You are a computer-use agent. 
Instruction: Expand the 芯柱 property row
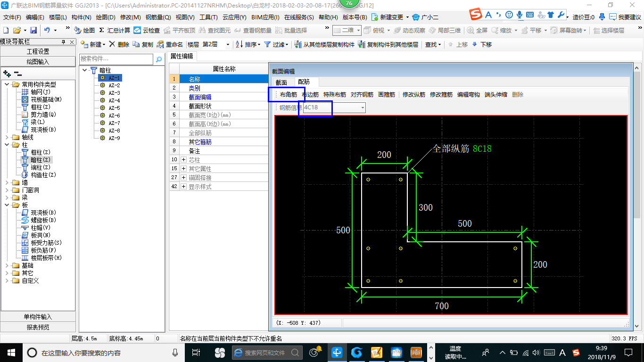(184, 160)
